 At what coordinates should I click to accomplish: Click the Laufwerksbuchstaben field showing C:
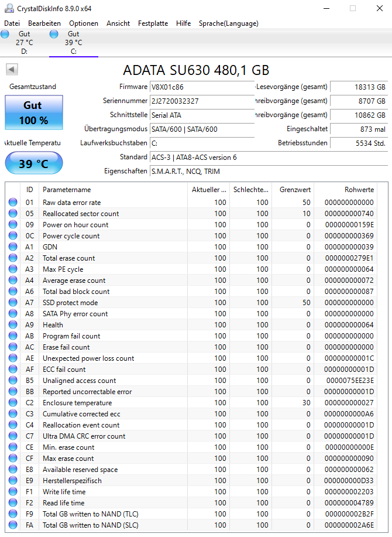(202, 143)
